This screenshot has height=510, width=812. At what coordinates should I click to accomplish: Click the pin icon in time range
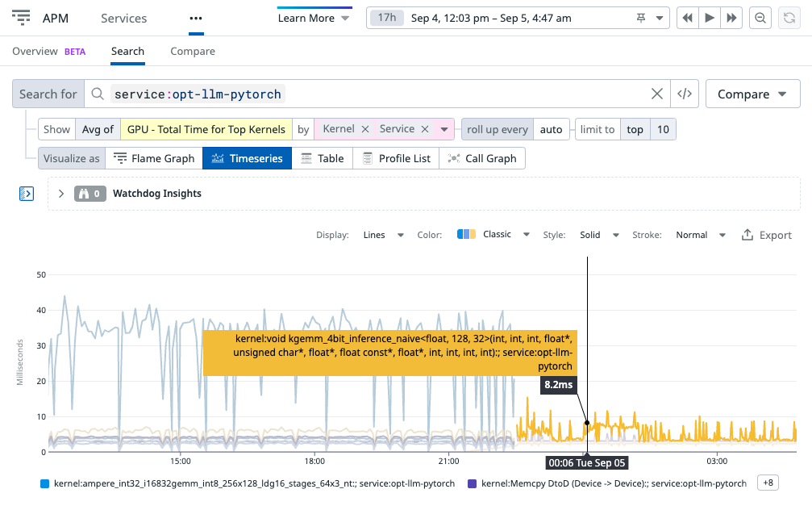[641, 18]
